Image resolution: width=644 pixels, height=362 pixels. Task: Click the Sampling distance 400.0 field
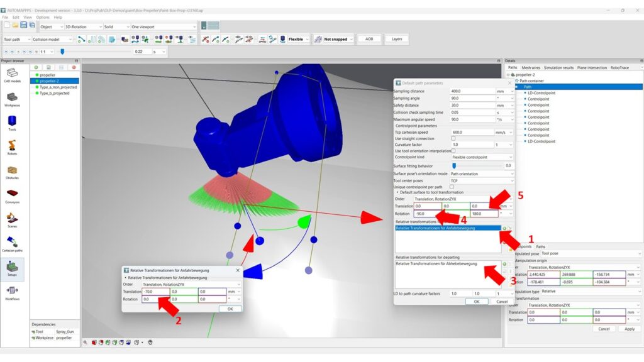(473, 92)
